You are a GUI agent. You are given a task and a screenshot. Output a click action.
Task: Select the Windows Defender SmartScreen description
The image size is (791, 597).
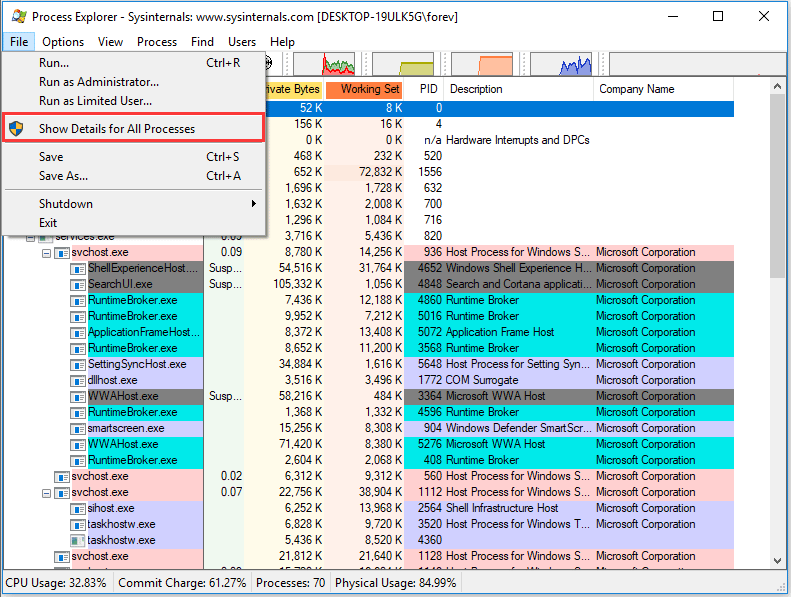point(519,428)
